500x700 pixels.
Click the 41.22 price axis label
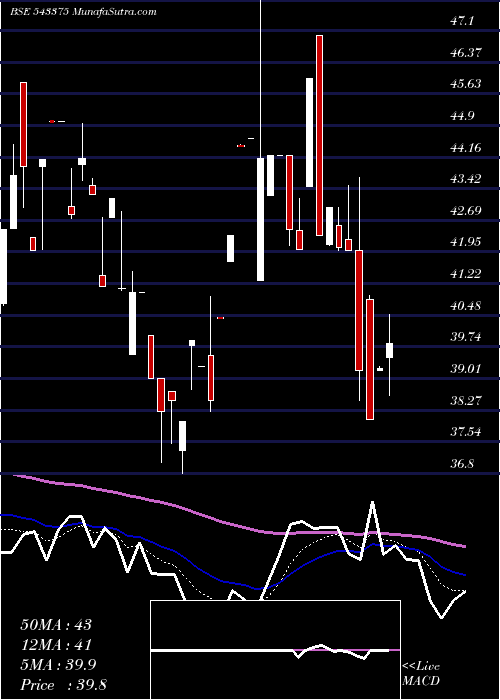tap(466, 274)
